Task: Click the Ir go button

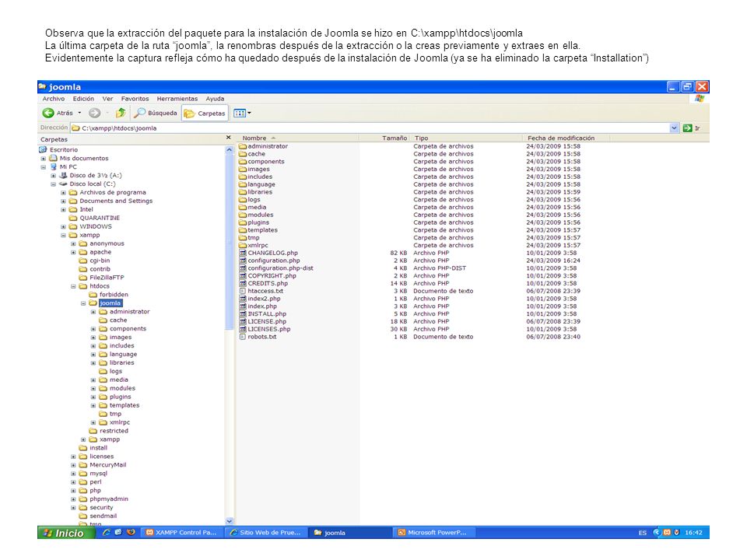Action: pos(691,128)
